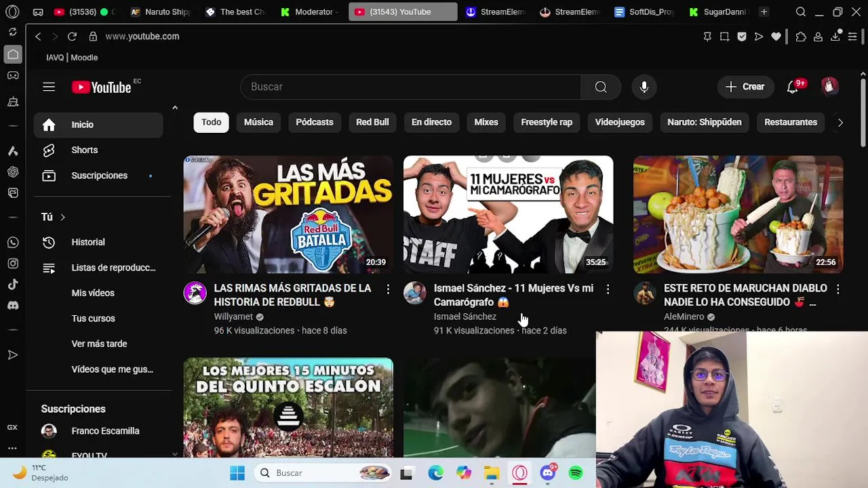Open the 11 Mujeres vs Mi Camarógrafo thumbnail
868x488 pixels.
pyautogui.click(x=509, y=214)
